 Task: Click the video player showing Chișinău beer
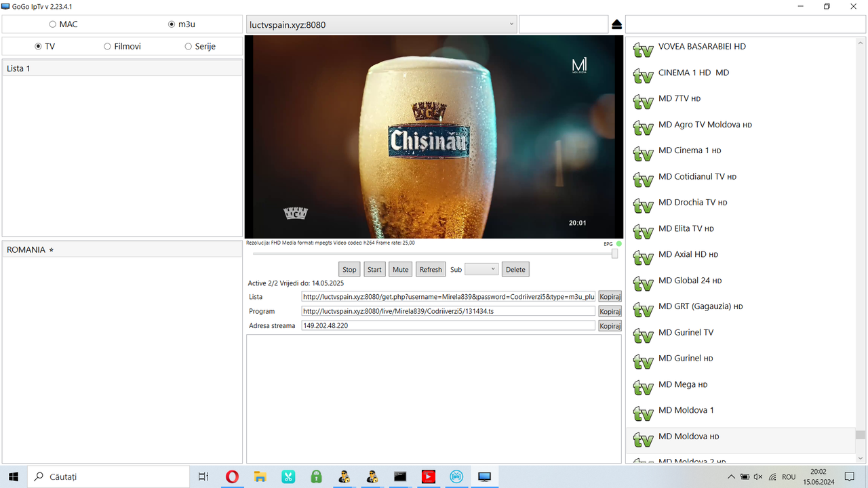tap(434, 137)
